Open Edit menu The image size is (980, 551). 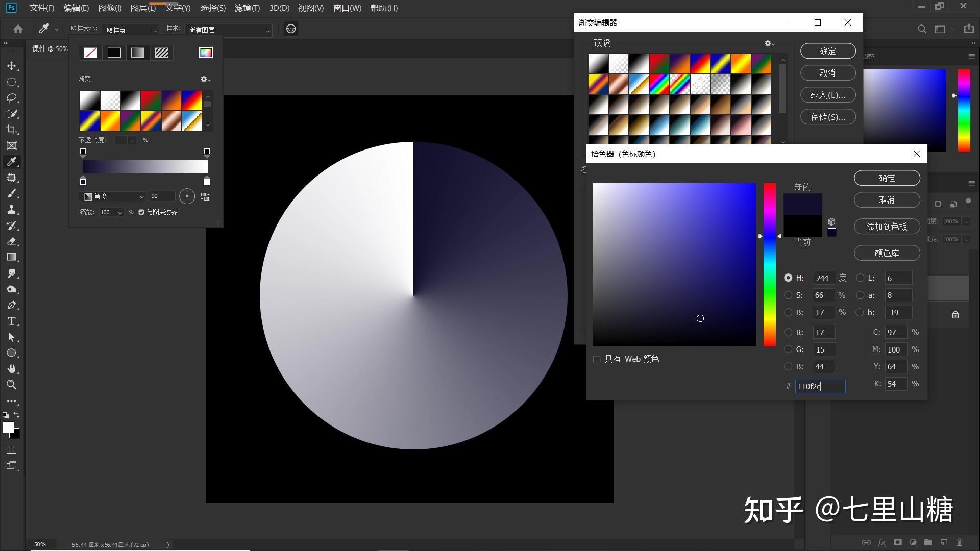(76, 8)
